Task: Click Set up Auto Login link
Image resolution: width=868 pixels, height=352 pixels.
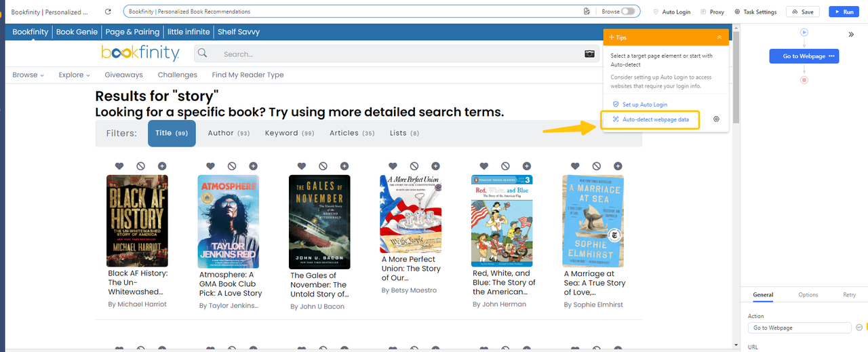Action: pyautogui.click(x=640, y=104)
